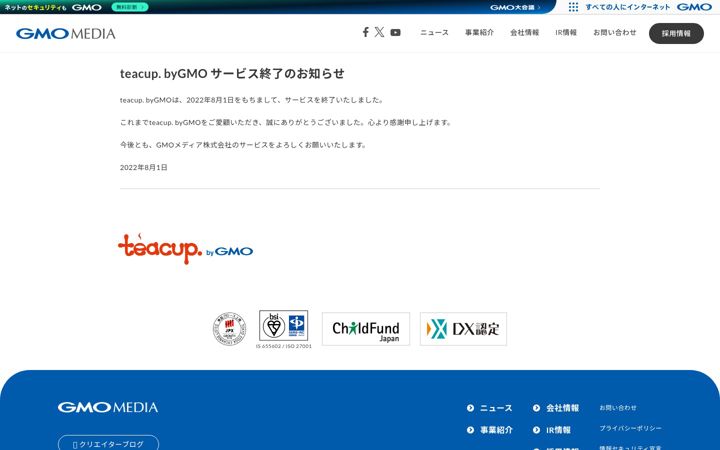This screenshot has width=720, height=450.
Task: Open the Facebook icon in header
Action: pyautogui.click(x=366, y=32)
